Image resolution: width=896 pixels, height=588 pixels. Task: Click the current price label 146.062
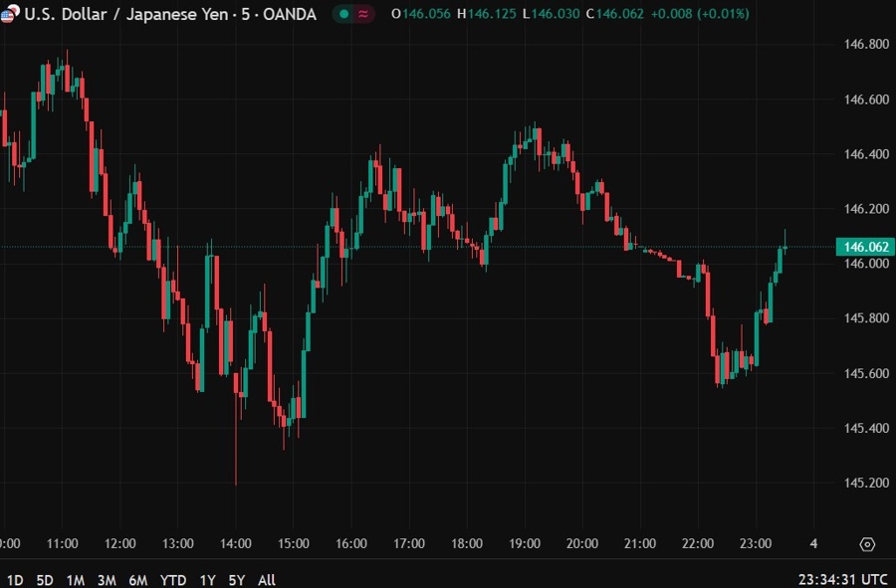pyautogui.click(x=864, y=247)
